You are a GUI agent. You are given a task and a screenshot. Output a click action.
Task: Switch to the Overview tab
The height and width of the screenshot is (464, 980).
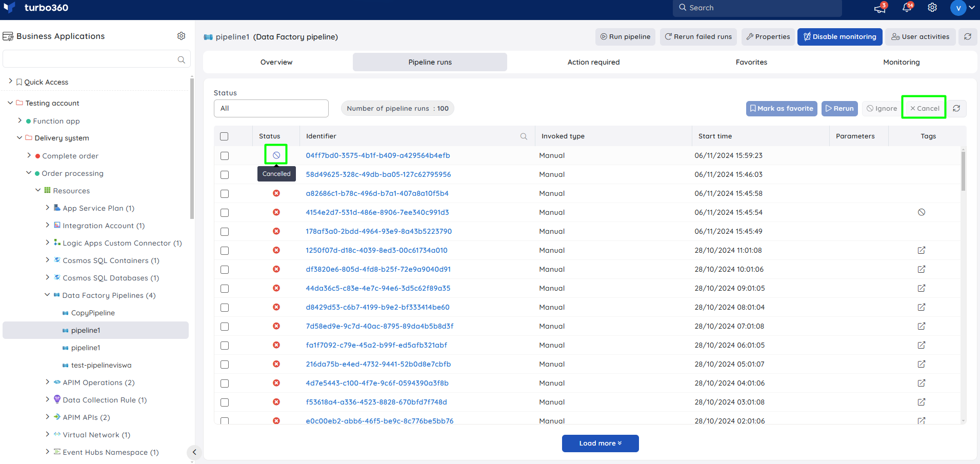pos(276,62)
